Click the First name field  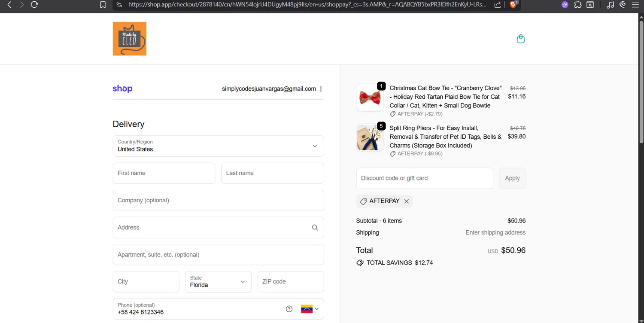pos(164,173)
